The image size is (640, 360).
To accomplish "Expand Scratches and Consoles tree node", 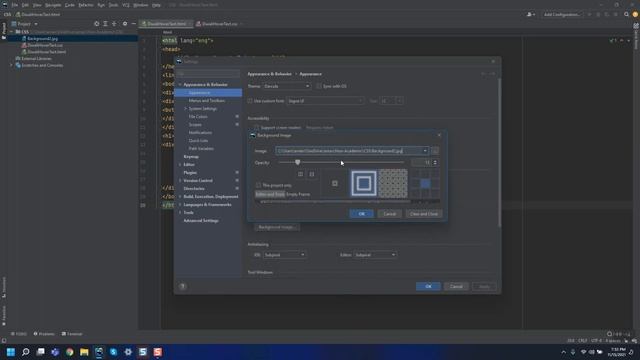I will [11, 65].
